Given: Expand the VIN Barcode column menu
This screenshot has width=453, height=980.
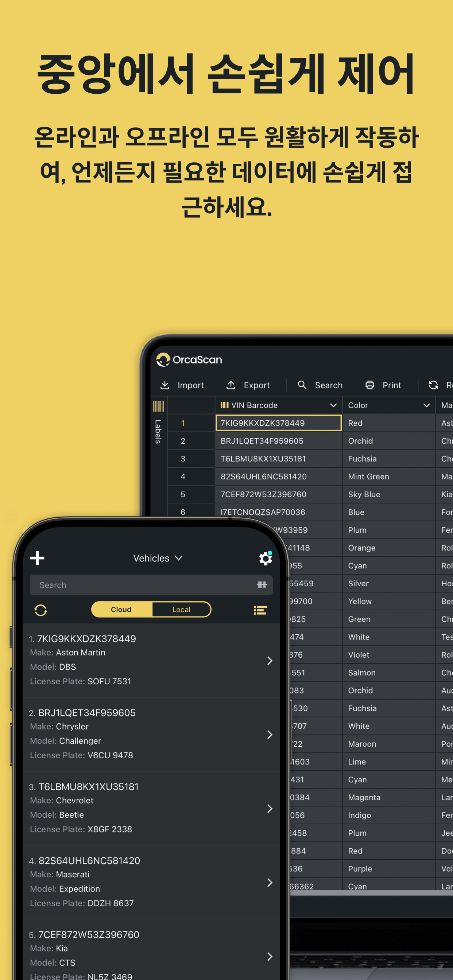Looking at the screenshot, I should click(333, 405).
